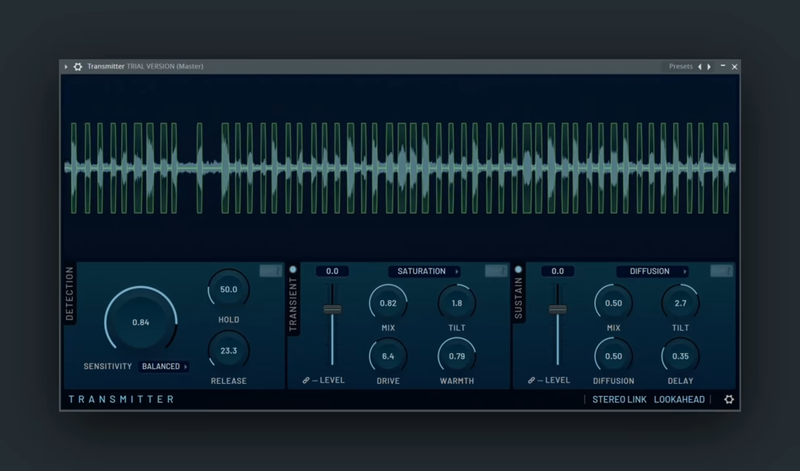Image resolution: width=800 pixels, height=471 pixels.
Task: Open the Saturation effect type dropdown
Action: point(424,271)
